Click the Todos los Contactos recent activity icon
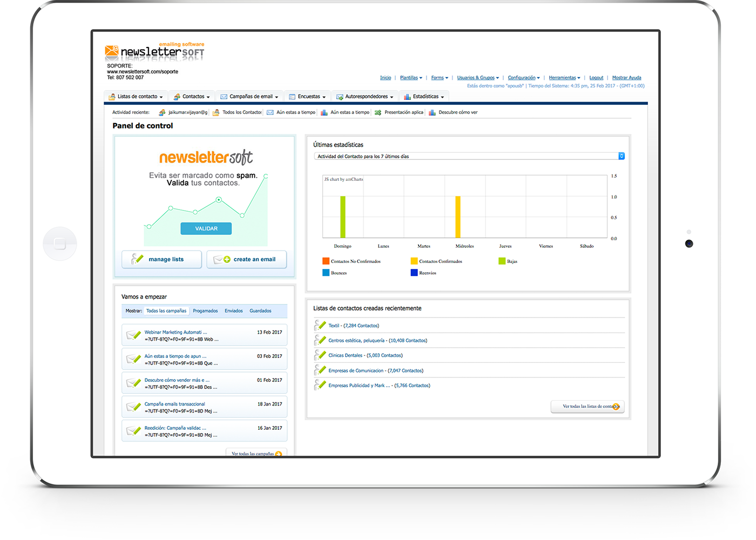The width and height of the screenshot is (756, 540). coord(216,112)
